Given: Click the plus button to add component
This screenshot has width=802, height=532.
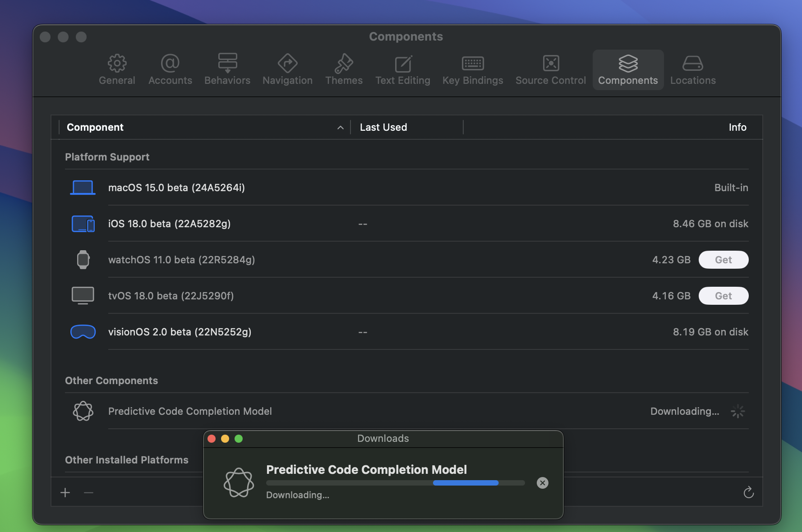Looking at the screenshot, I should (65, 492).
